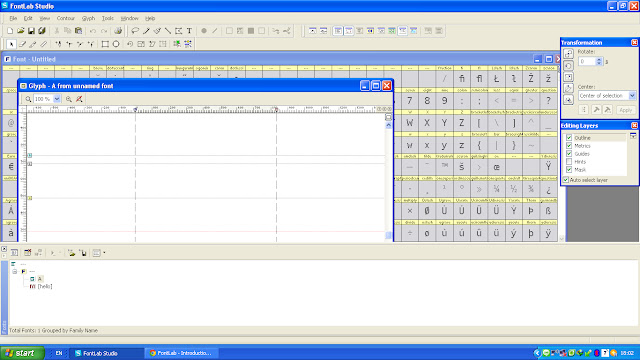Click the scroll-up arrow in the Glyph window scrollbar
The height and width of the screenshot is (360, 640).
[x=389, y=126]
